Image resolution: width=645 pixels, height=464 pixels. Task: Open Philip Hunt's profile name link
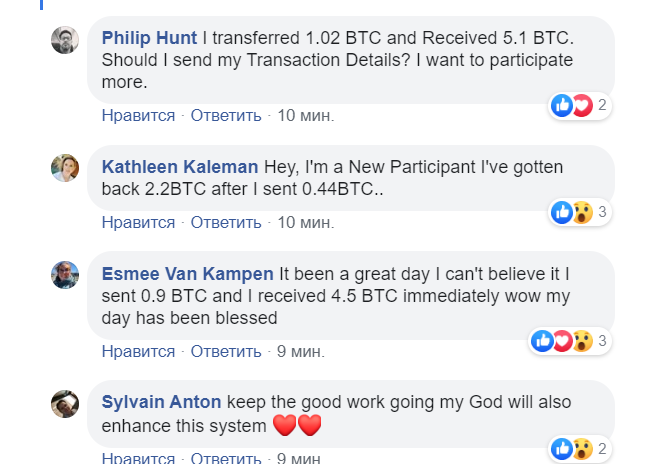(x=149, y=38)
